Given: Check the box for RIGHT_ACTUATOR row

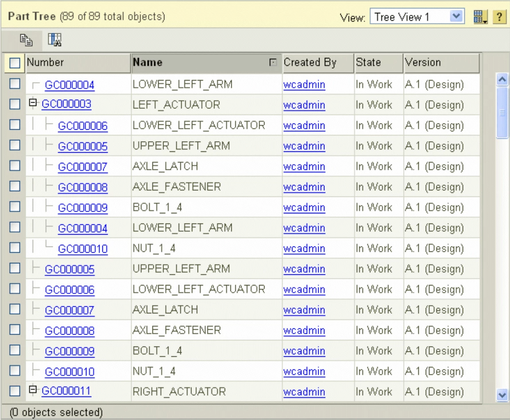Looking at the screenshot, I should [15, 391].
